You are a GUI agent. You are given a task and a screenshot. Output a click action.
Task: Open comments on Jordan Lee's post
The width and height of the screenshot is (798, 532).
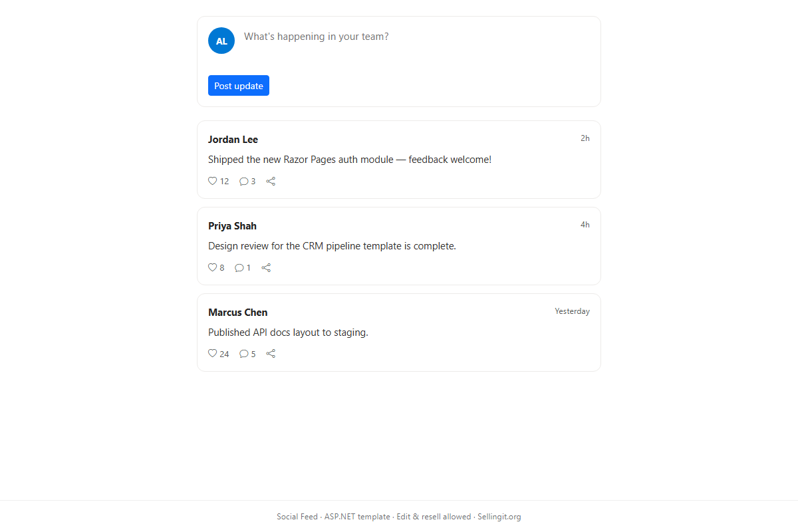[x=247, y=181]
